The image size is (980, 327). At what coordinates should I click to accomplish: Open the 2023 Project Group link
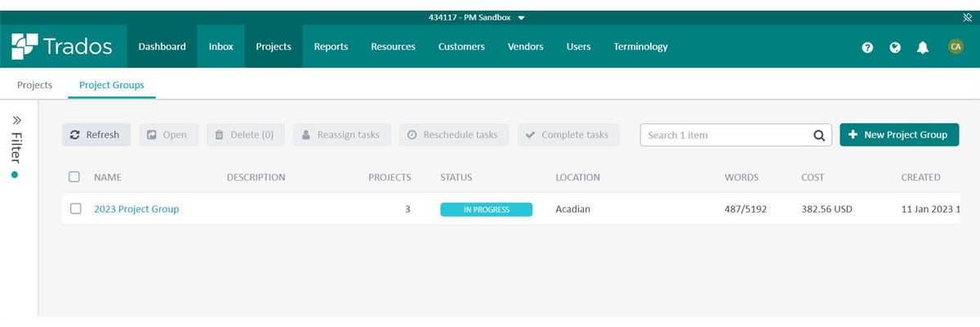[136, 209]
